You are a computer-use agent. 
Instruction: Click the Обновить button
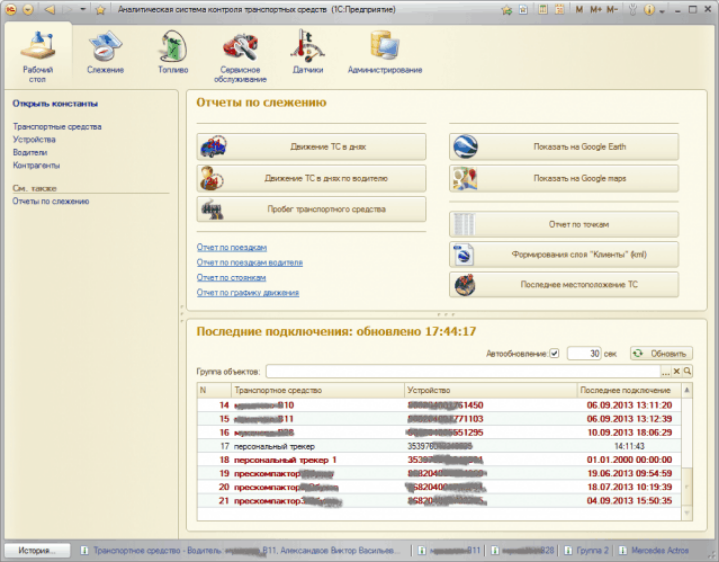(661, 353)
